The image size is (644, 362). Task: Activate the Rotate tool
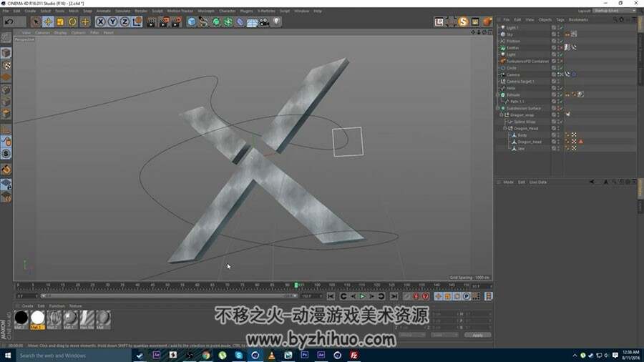click(73, 21)
